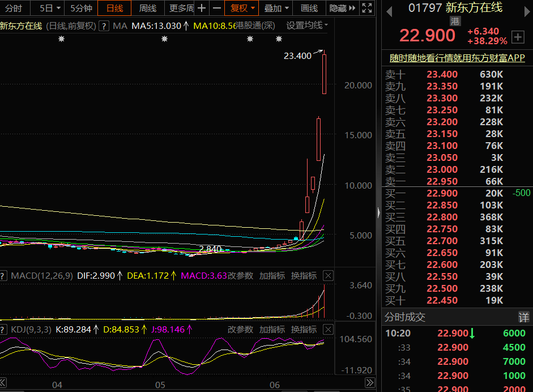Zoom out chart with minus icon
The image size is (533, 392).
pos(216,8)
